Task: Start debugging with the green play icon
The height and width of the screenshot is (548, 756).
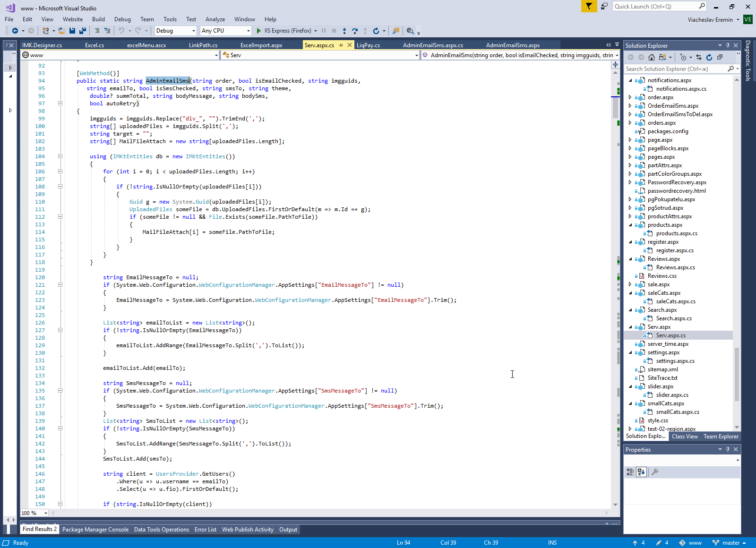Action: (258, 31)
